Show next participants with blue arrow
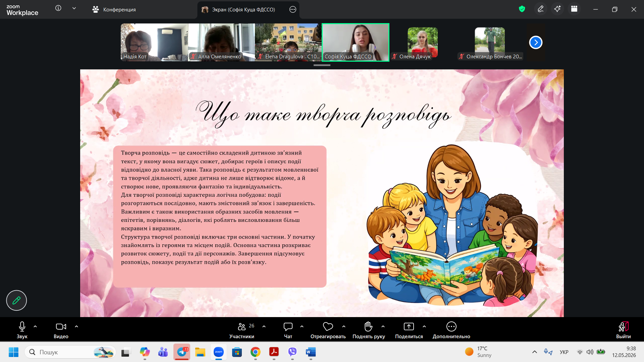The height and width of the screenshot is (362, 644). pos(536,42)
